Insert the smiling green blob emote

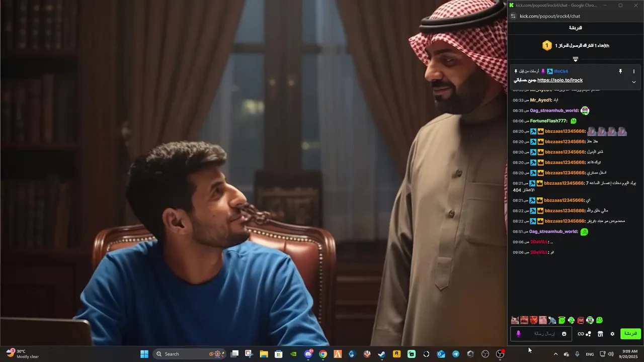tap(599, 320)
